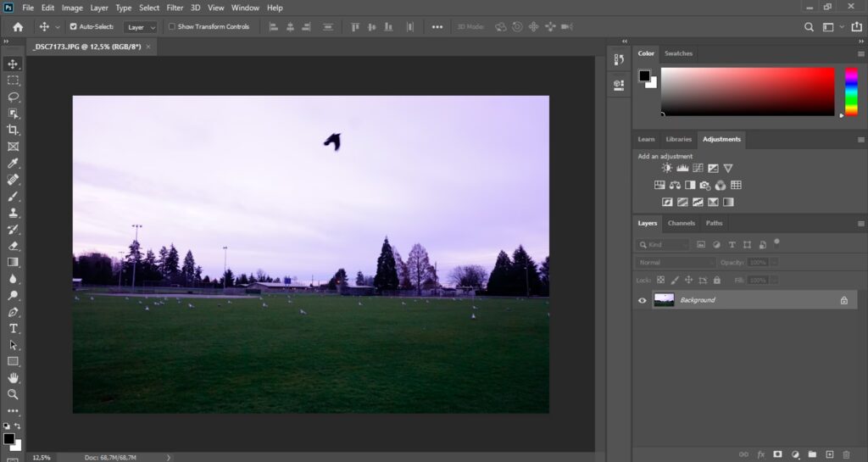
Task: Enable Show Transform Controls checkbox
Action: [x=172, y=27]
